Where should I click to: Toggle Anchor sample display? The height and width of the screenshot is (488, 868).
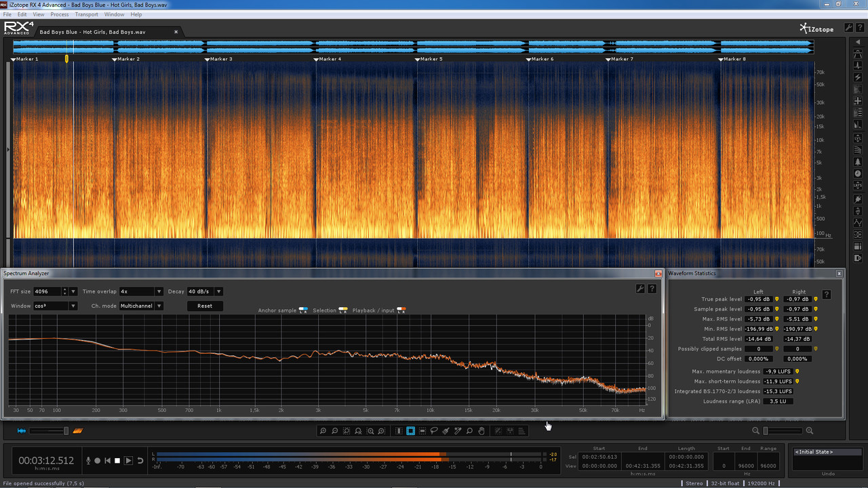(x=303, y=310)
